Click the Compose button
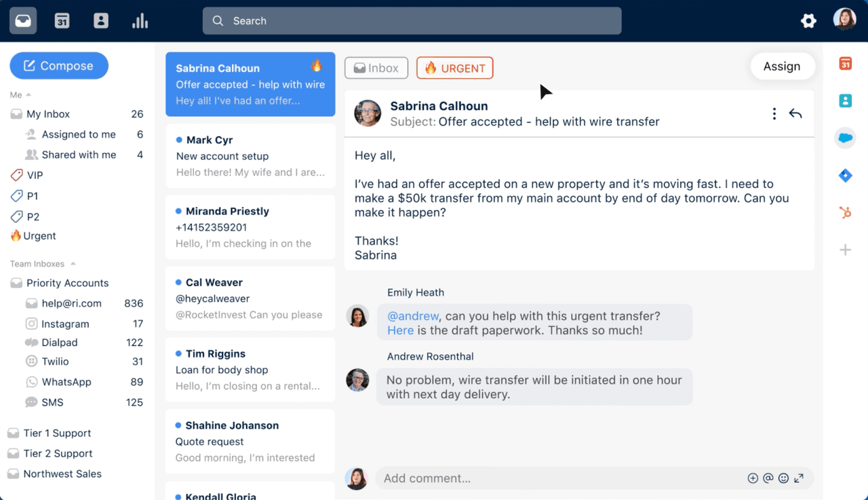The height and width of the screenshot is (500, 868). pos(59,66)
